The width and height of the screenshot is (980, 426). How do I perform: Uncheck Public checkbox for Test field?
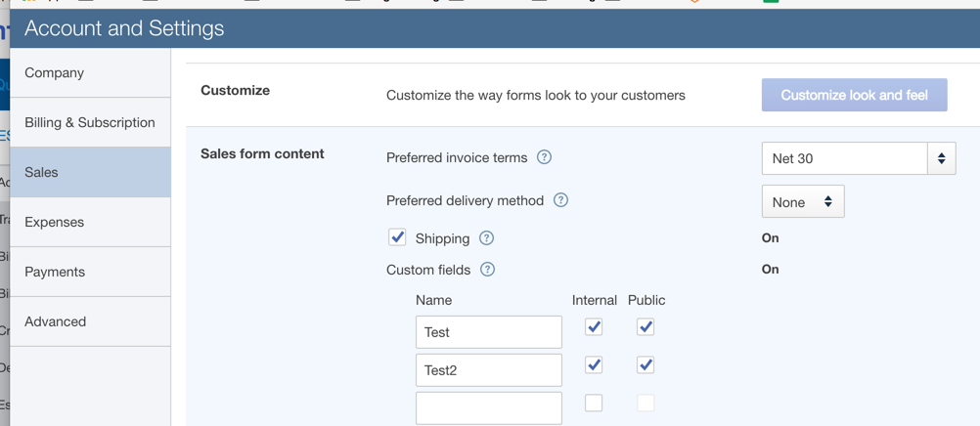coord(646,327)
